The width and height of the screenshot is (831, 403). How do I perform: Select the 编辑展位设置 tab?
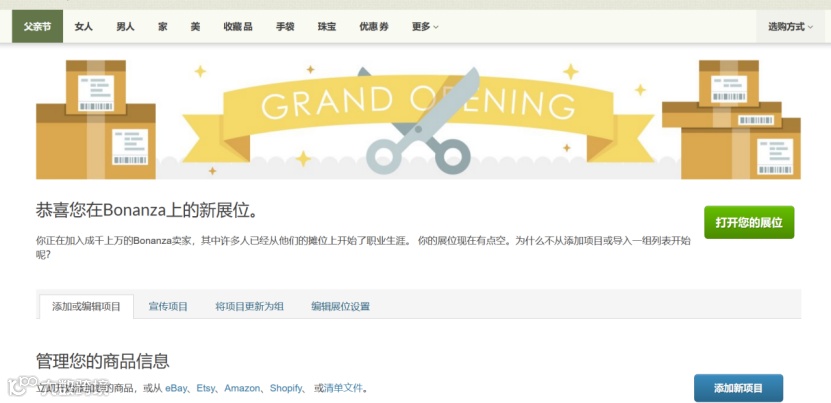[x=341, y=306]
